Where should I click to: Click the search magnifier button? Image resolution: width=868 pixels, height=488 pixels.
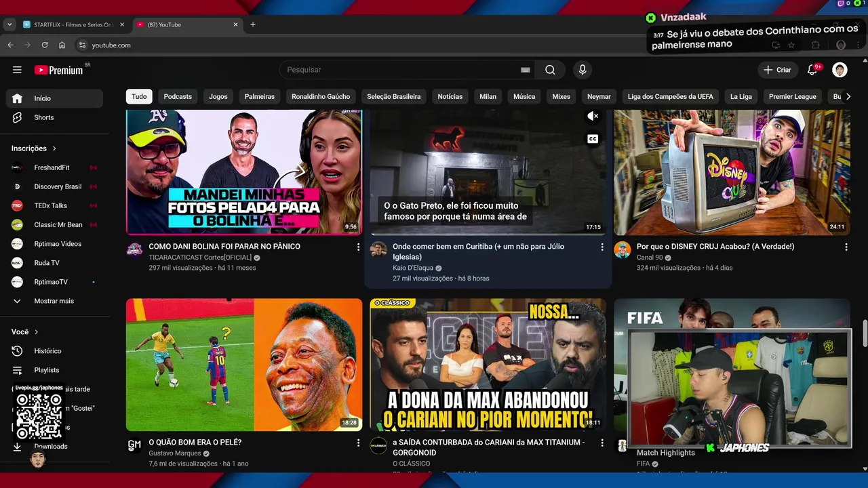(550, 70)
